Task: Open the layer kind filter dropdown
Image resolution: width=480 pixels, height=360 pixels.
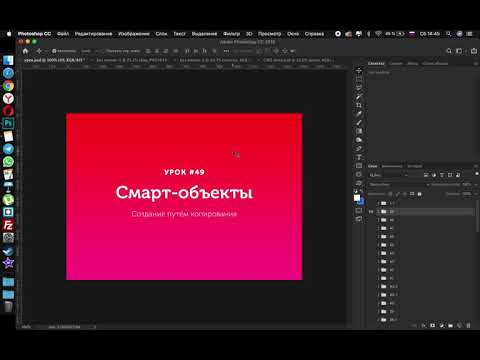Action: 388,175
